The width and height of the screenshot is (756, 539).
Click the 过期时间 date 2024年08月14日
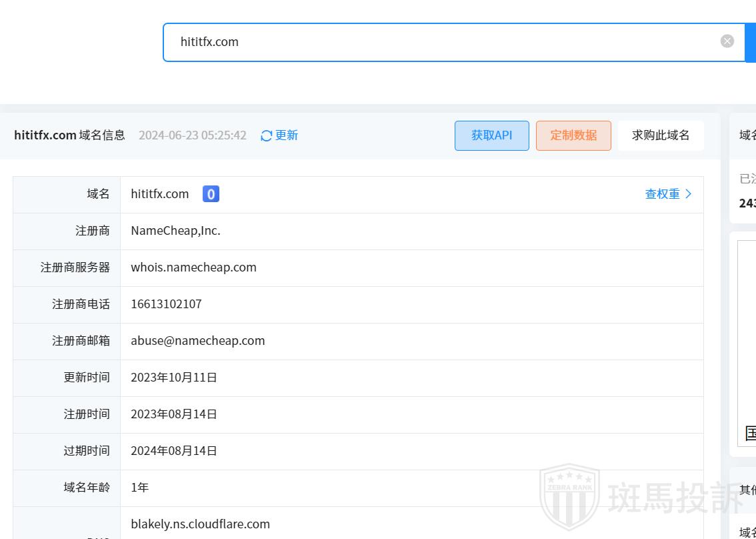coord(174,451)
